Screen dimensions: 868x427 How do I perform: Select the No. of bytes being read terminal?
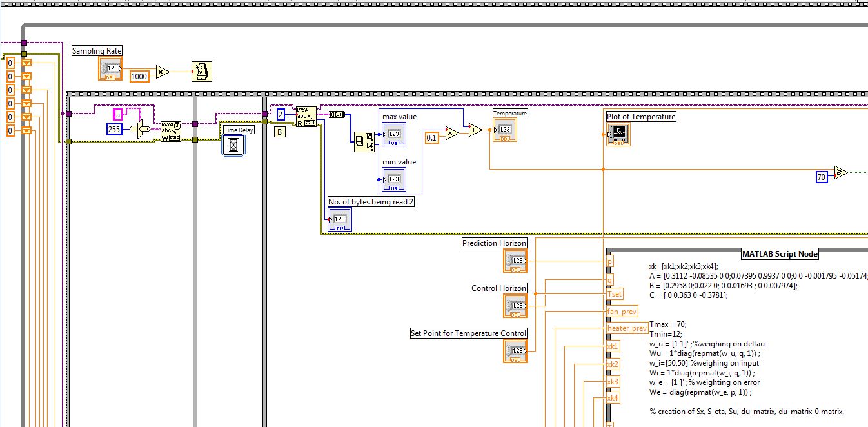[x=340, y=220]
